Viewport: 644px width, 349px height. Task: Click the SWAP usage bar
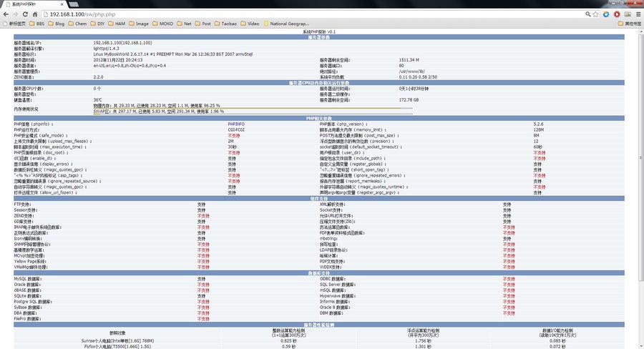[x=253, y=114]
